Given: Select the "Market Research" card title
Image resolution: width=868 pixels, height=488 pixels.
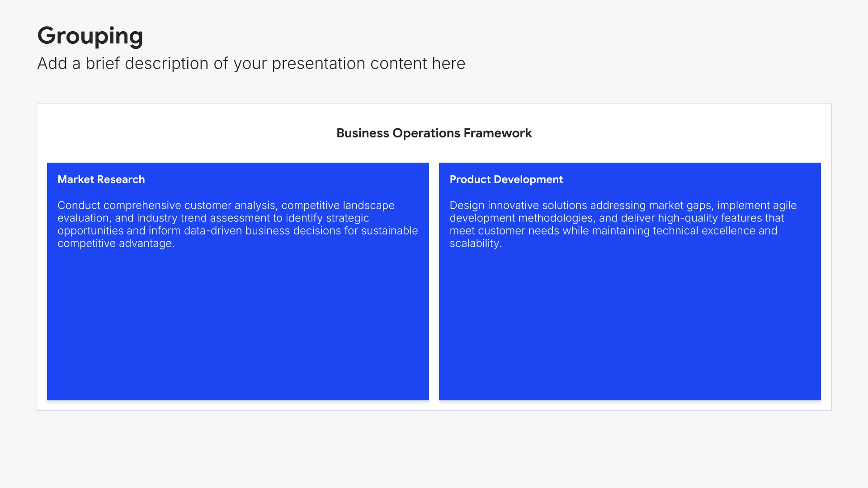Looking at the screenshot, I should click(x=101, y=179).
